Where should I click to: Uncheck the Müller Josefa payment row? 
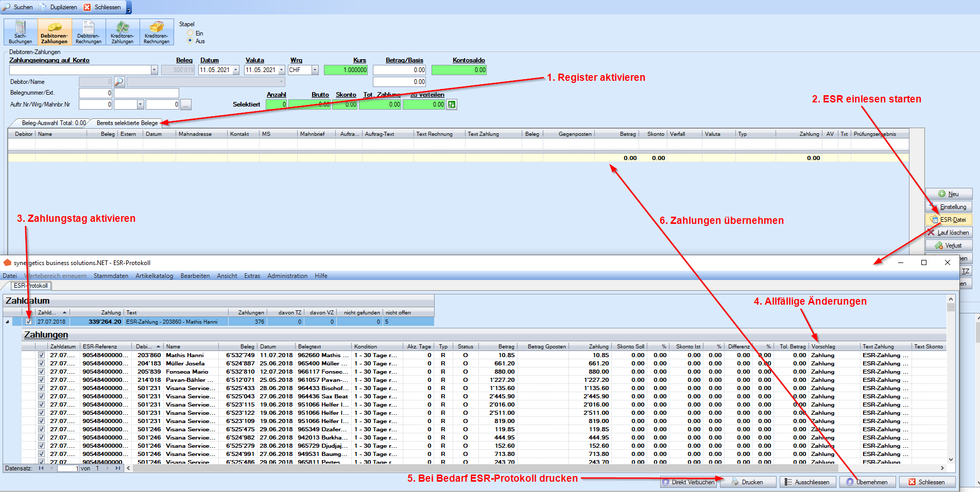[x=41, y=363]
